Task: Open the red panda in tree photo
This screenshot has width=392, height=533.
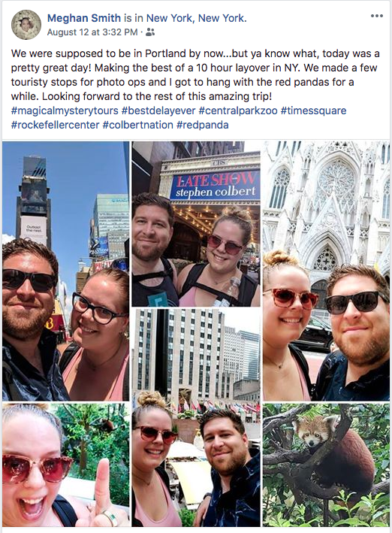Action: 326,465
